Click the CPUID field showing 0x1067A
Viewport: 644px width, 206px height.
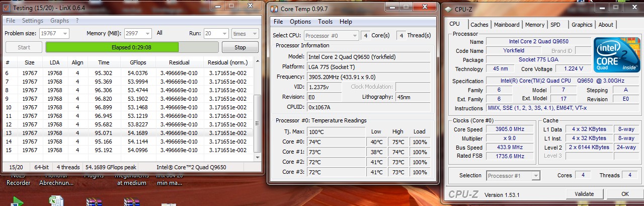[368, 107]
